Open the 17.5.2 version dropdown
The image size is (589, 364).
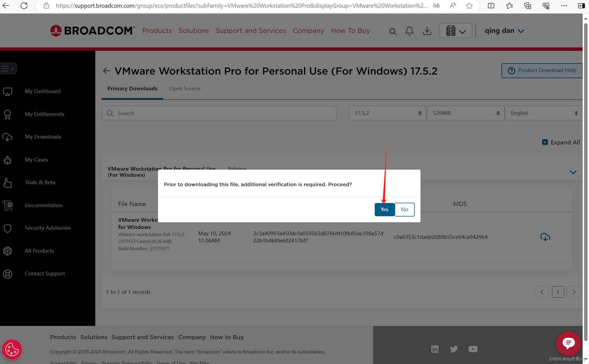click(387, 113)
